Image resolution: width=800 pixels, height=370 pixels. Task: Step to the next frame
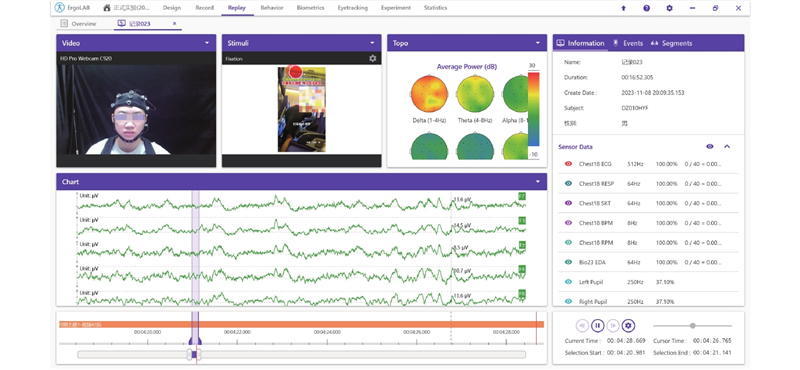coord(613,326)
